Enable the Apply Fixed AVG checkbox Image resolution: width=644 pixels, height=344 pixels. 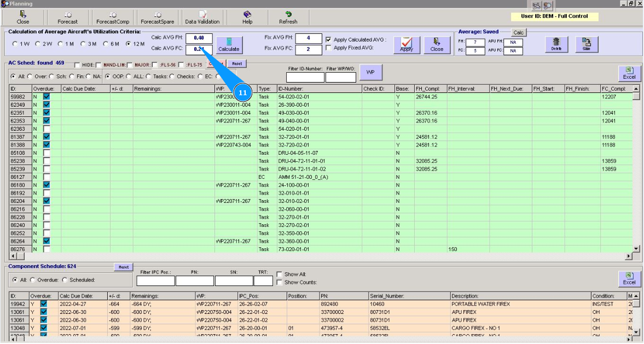click(328, 48)
